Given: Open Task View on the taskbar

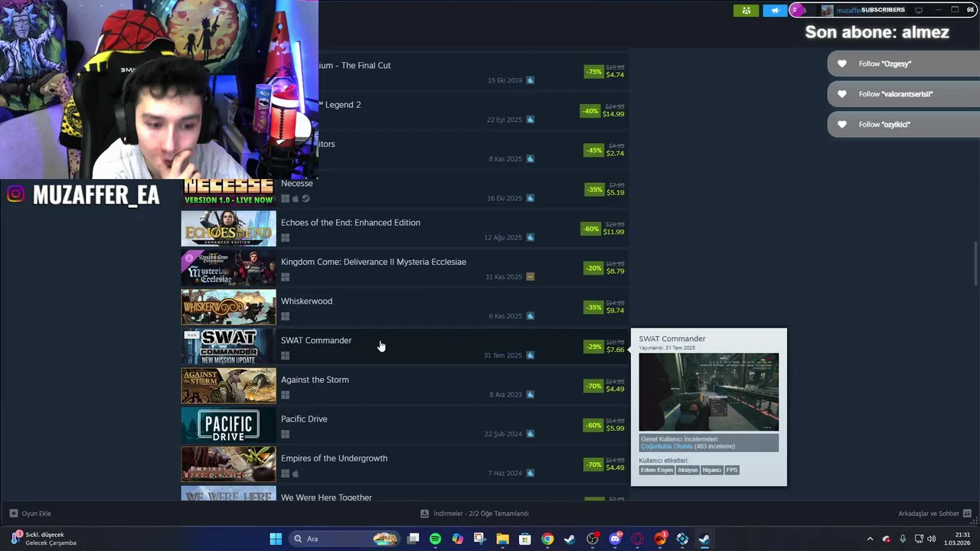Looking at the screenshot, I should tap(413, 539).
